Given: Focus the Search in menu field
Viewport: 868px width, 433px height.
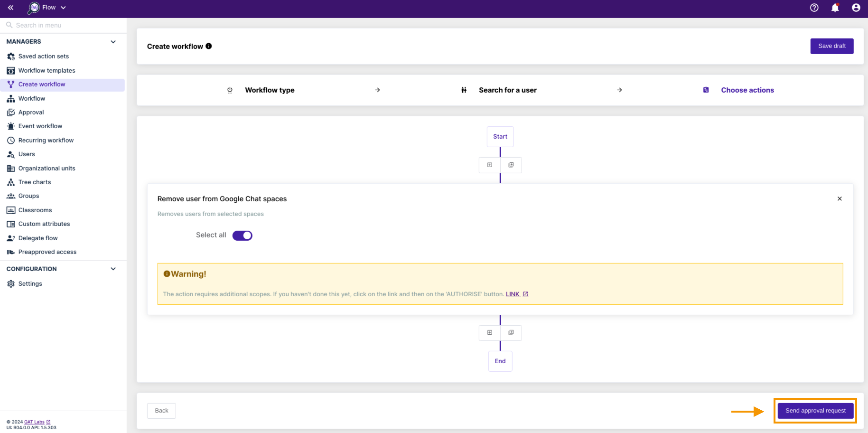Looking at the screenshot, I should pos(64,25).
